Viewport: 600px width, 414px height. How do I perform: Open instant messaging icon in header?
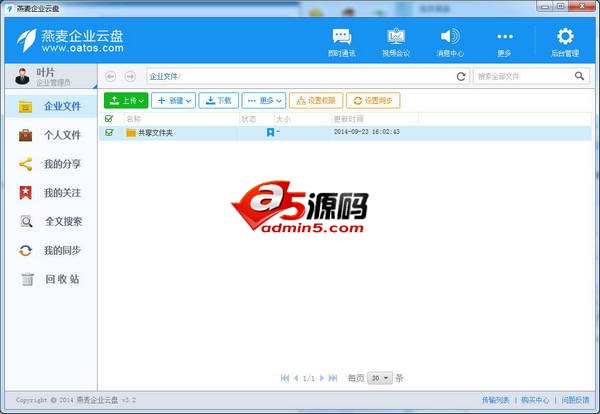point(342,42)
